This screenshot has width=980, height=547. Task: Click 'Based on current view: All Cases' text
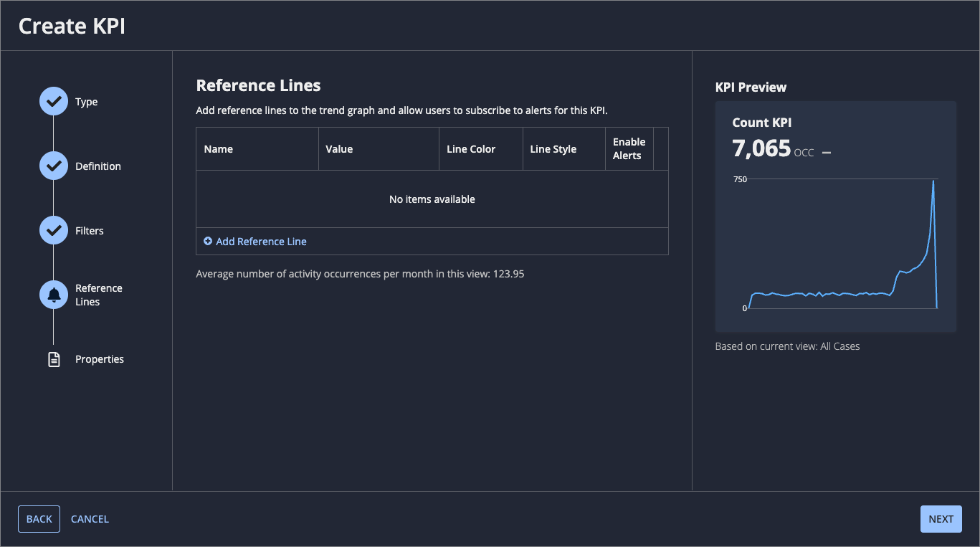point(787,346)
